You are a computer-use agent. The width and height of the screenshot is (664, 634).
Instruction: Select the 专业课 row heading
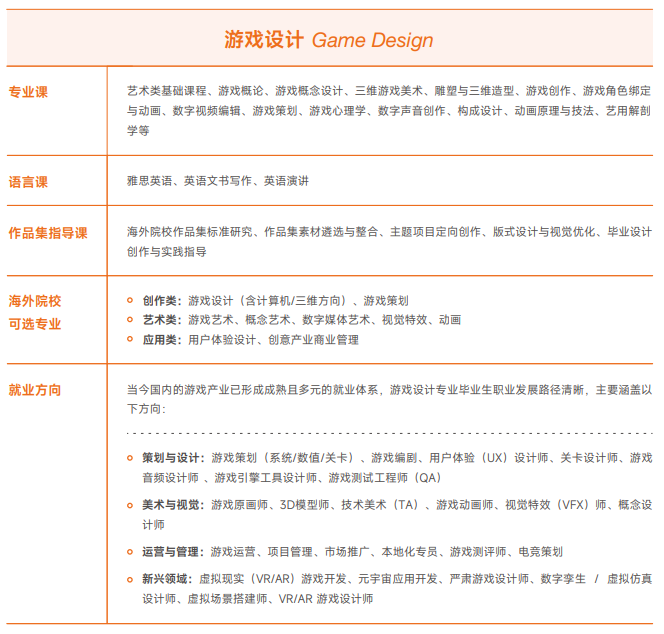[28, 92]
